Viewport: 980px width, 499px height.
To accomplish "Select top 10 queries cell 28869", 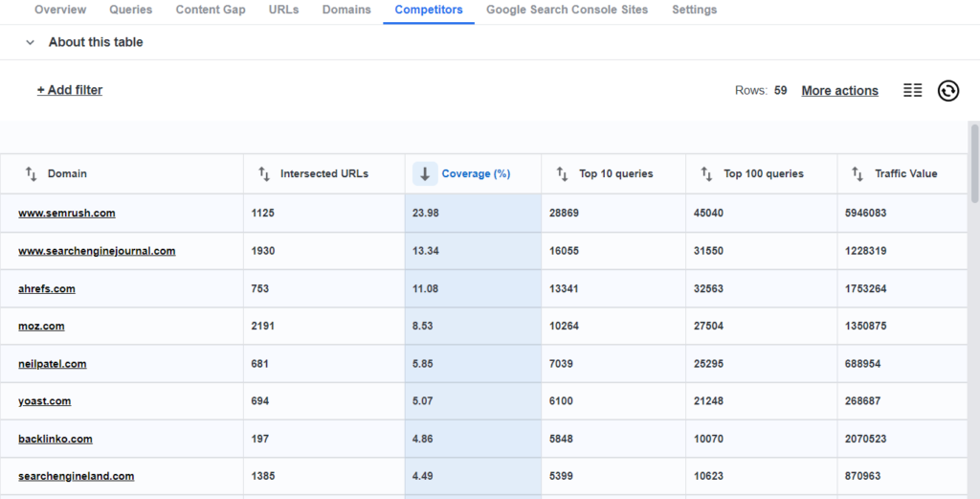I will point(613,214).
